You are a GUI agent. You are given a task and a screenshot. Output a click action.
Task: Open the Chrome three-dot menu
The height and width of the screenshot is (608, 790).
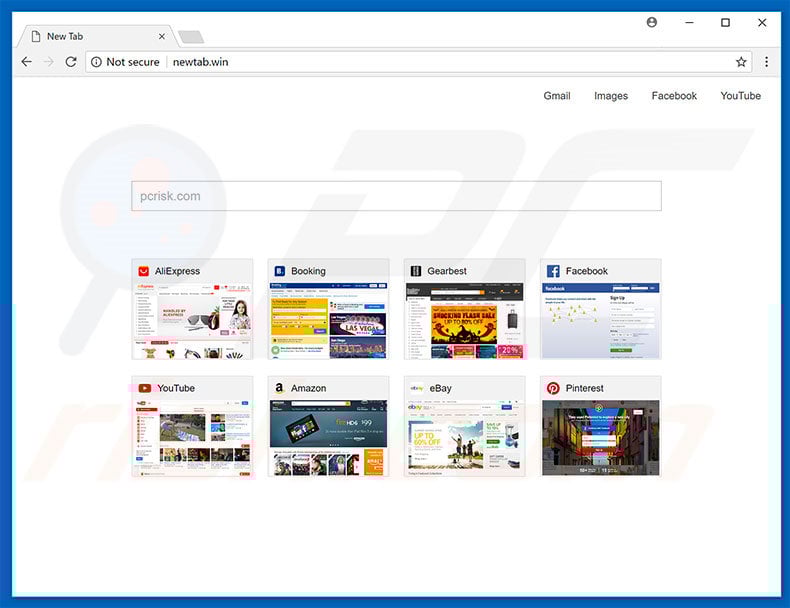coord(766,62)
